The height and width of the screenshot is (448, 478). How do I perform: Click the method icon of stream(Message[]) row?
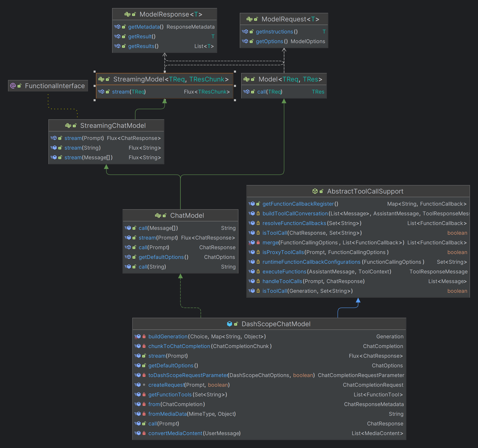[x=54, y=157]
